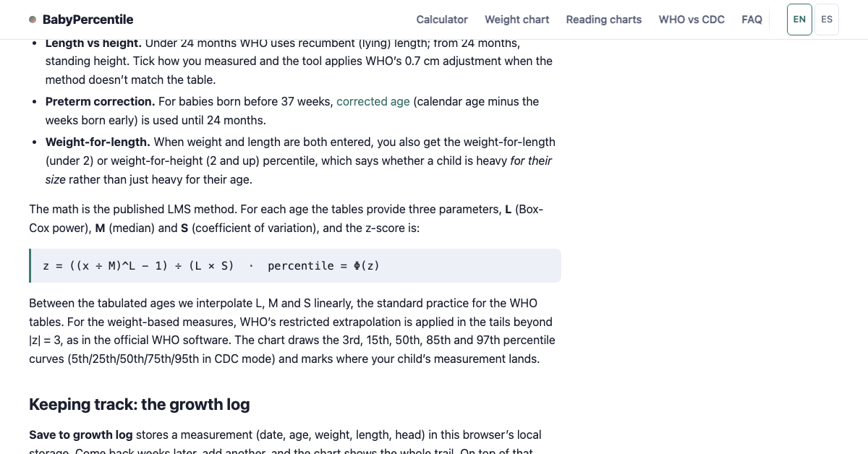This screenshot has width=868, height=454.
Task: Click the italic 'for their size' phrase
Action: click(299, 170)
